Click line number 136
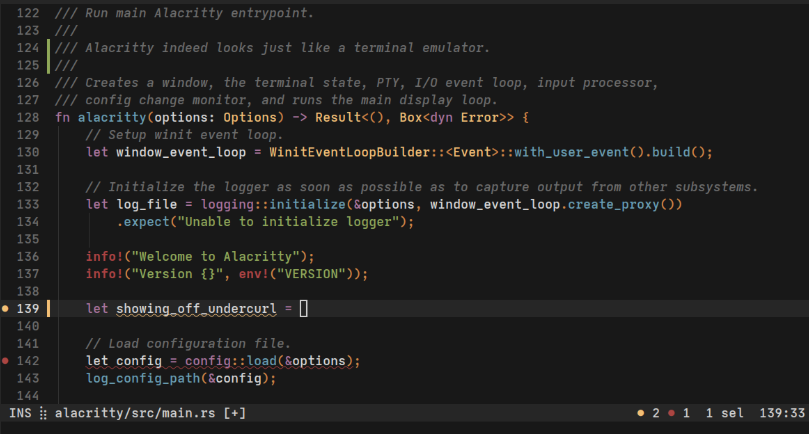The image size is (809, 434). point(28,256)
